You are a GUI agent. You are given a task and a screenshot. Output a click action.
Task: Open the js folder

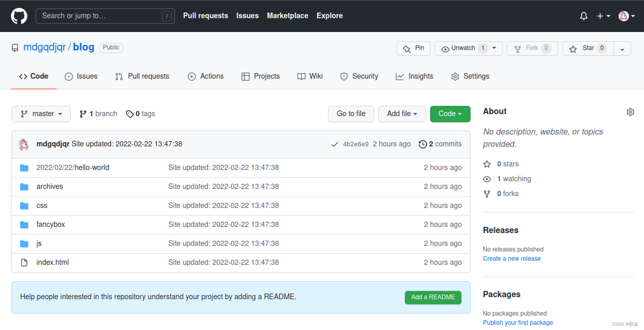39,244
